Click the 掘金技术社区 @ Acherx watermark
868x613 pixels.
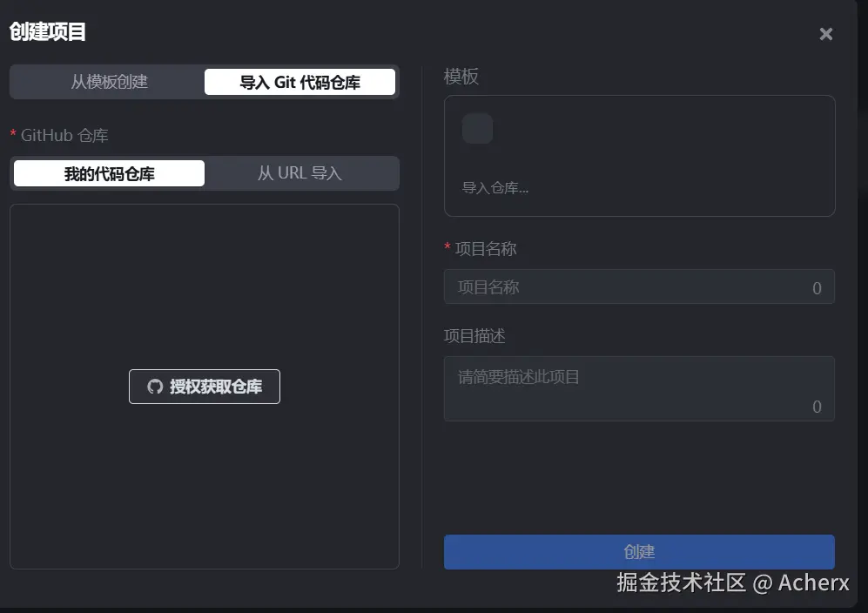click(732, 583)
